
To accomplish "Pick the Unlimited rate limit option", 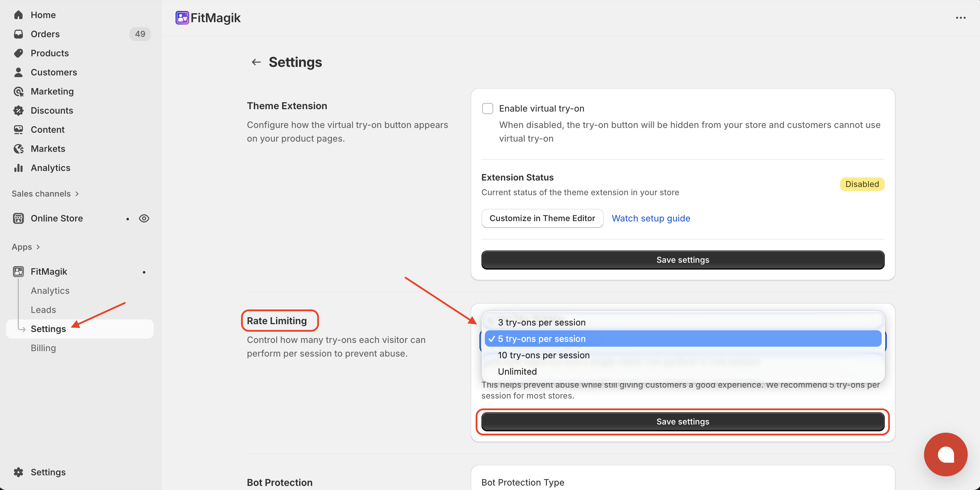I will (517, 371).
